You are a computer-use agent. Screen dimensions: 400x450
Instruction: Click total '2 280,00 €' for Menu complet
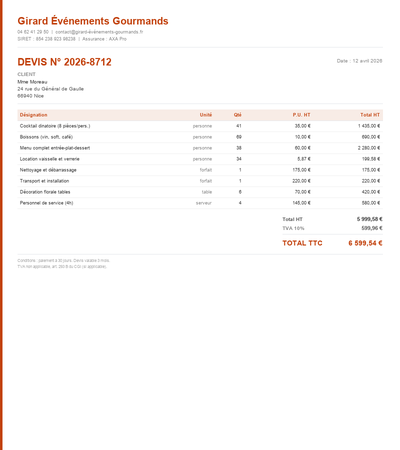[x=369, y=148]
